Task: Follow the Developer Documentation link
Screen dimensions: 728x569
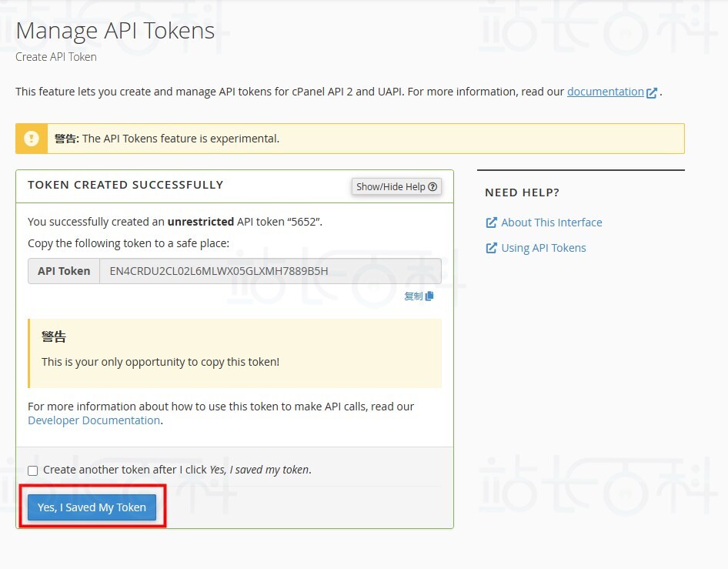Action: (x=94, y=420)
